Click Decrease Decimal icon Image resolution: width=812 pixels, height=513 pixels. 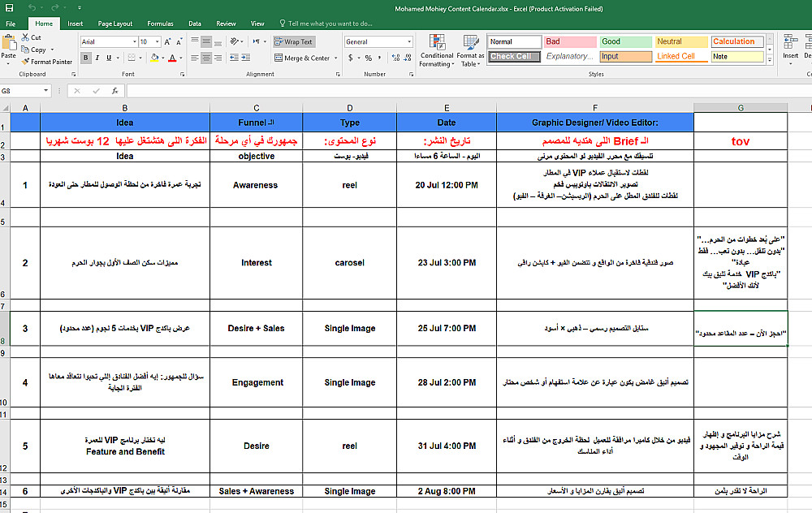click(x=408, y=58)
